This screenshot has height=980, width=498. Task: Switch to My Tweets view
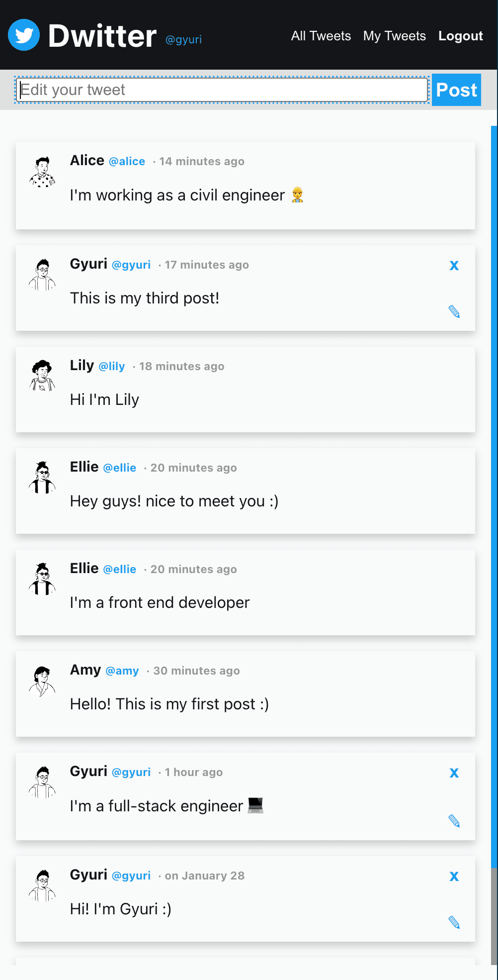click(x=394, y=36)
